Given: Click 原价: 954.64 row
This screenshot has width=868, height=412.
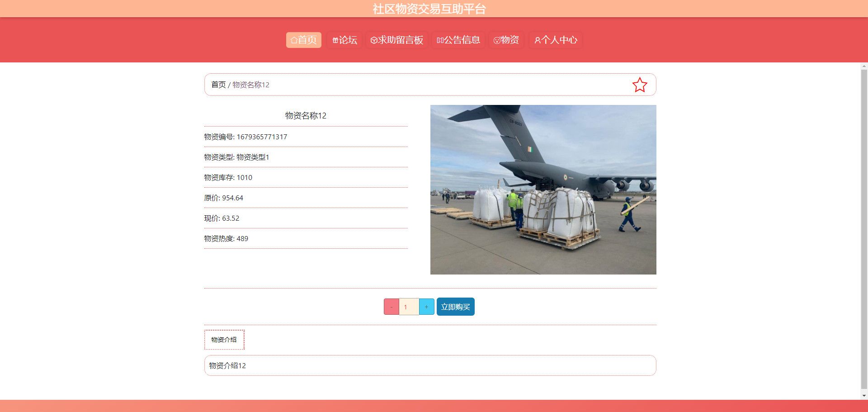Looking at the screenshot, I should (x=306, y=198).
